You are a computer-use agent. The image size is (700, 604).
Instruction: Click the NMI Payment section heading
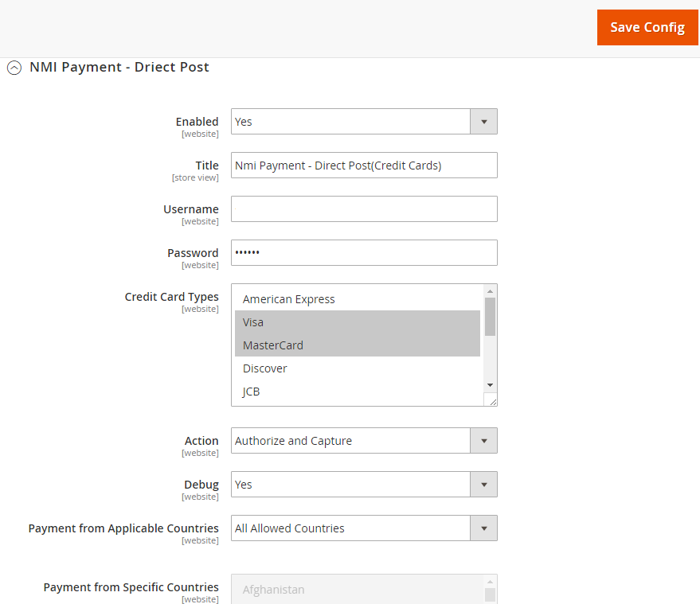(119, 67)
